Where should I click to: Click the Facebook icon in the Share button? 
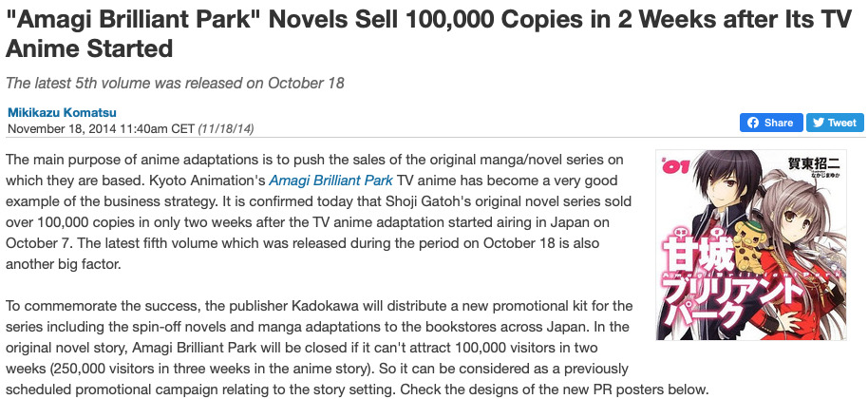[753, 123]
